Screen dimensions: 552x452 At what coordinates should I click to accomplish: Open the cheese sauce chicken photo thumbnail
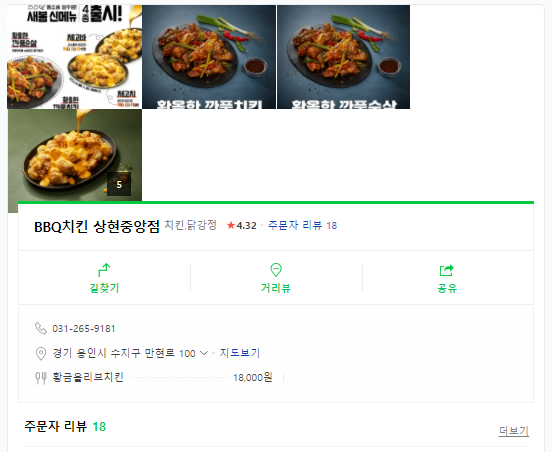coord(75,155)
